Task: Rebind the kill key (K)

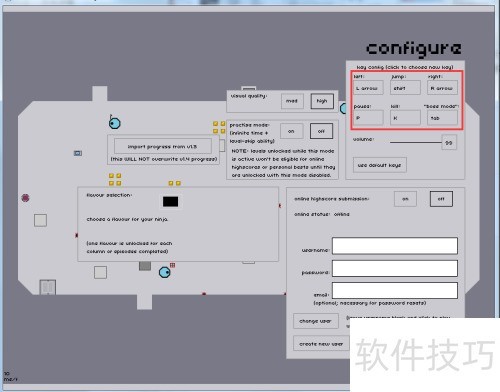Action: tap(405, 118)
